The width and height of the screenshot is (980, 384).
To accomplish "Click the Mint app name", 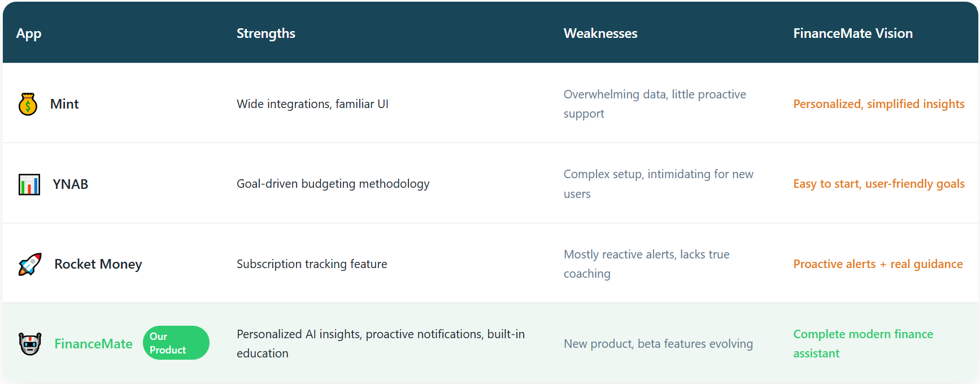I will [64, 104].
